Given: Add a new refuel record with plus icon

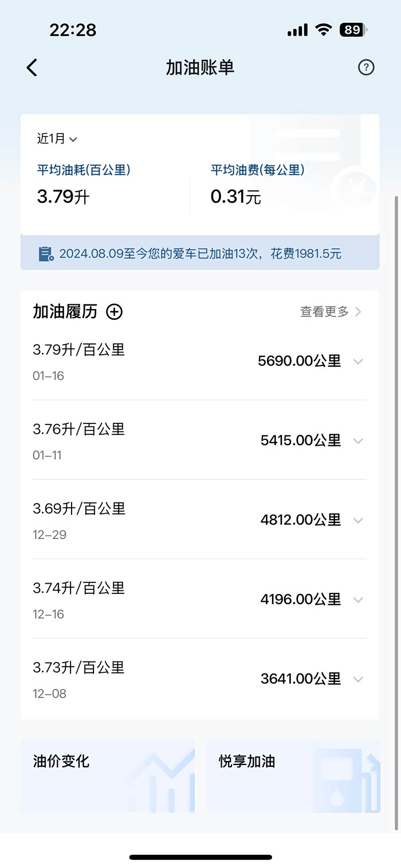Looking at the screenshot, I should (115, 312).
